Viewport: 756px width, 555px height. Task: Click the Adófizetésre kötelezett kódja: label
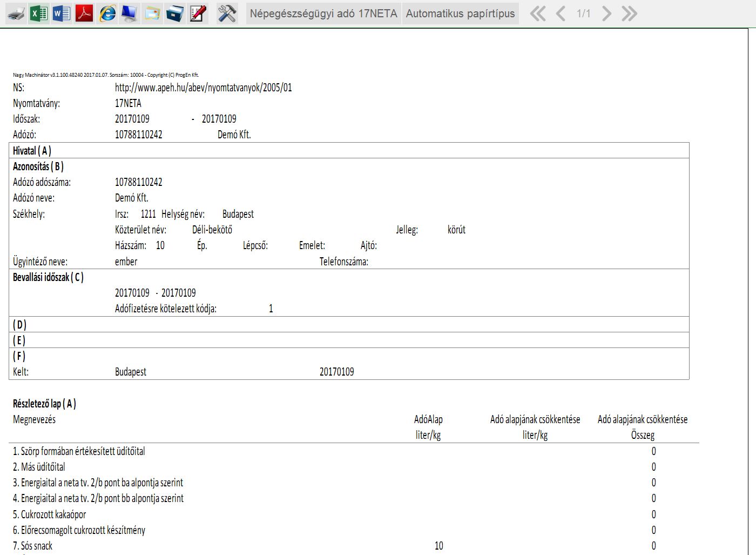[x=166, y=309]
